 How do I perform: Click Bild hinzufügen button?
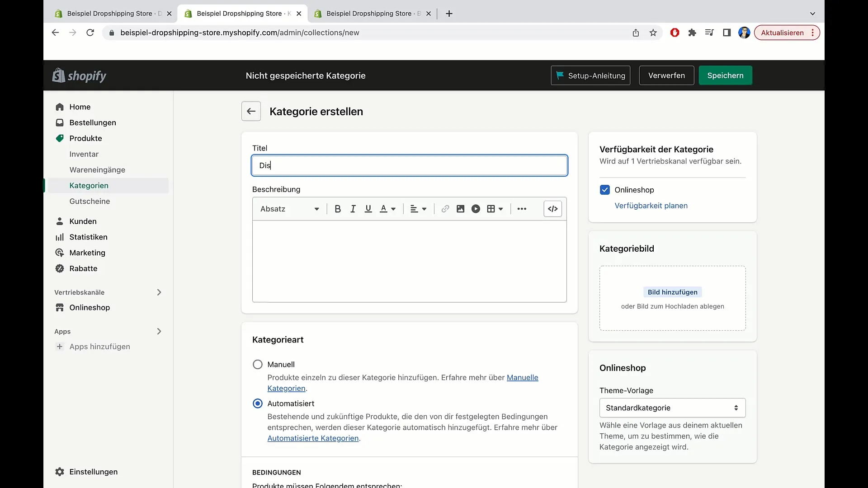coord(672,292)
